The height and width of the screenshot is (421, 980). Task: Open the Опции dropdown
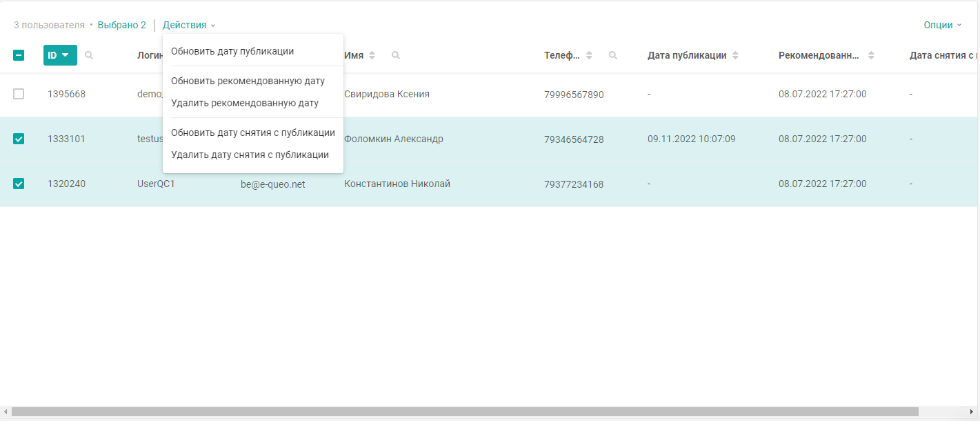tap(942, 25)
